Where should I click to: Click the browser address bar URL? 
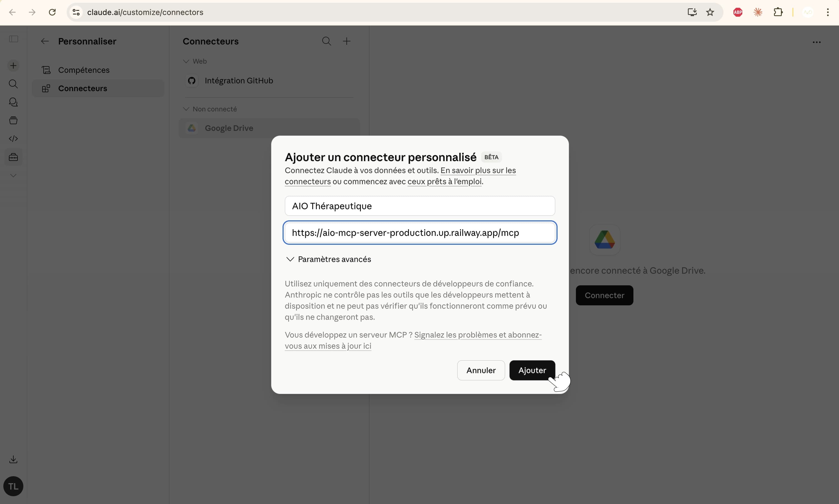145,12
